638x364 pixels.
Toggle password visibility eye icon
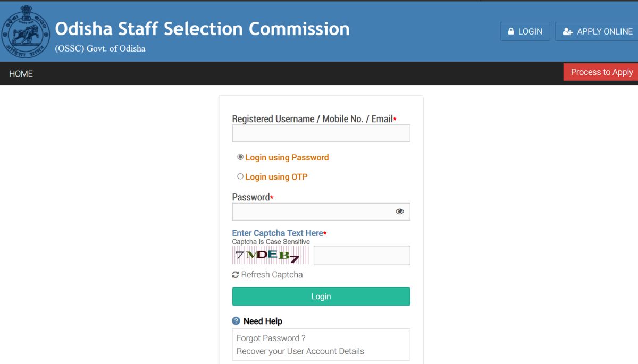(x=400, y=211)
